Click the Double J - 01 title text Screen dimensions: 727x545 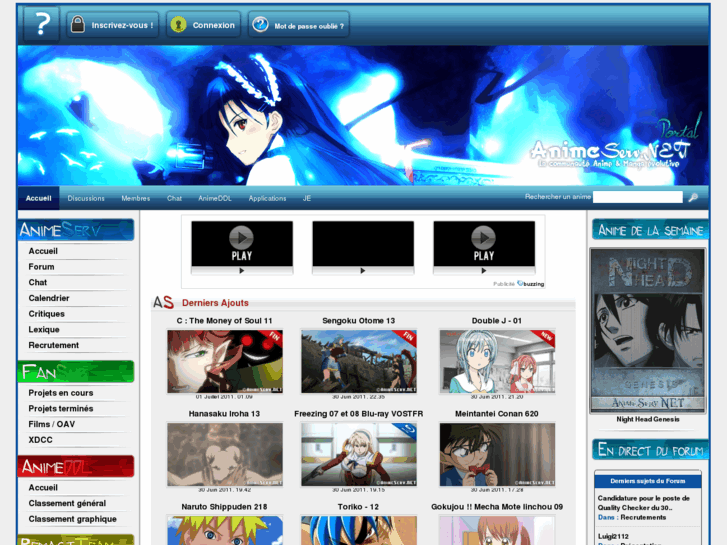pyautogui.click(x=497, y=321)
